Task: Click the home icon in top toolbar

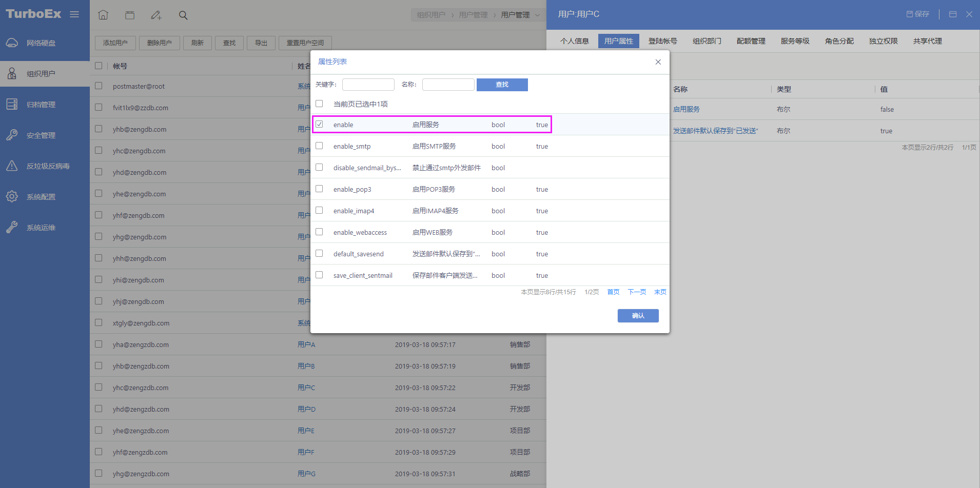Action: pos(103,15)
